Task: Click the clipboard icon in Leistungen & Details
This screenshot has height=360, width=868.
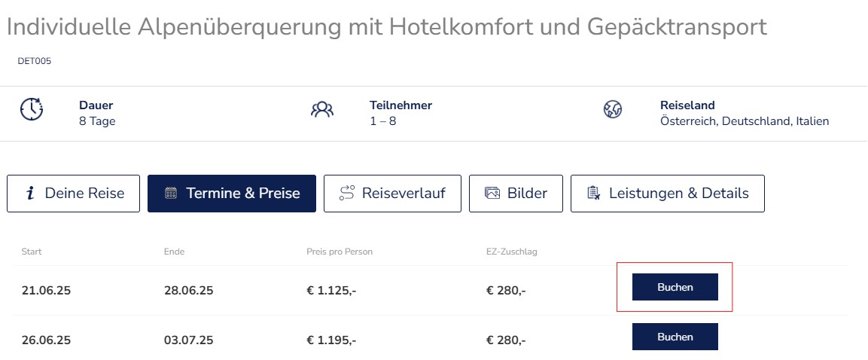Action: tap(593, 194)
